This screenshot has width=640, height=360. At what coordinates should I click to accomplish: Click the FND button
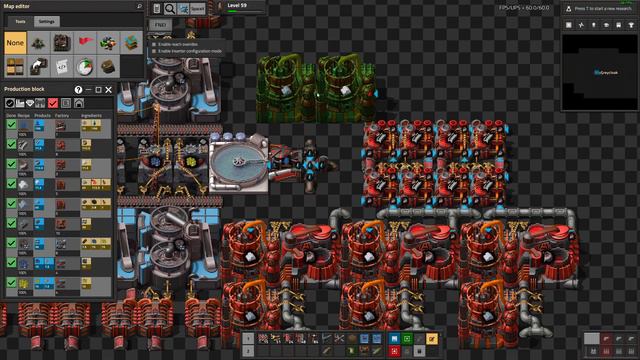[x=160, y=25]
